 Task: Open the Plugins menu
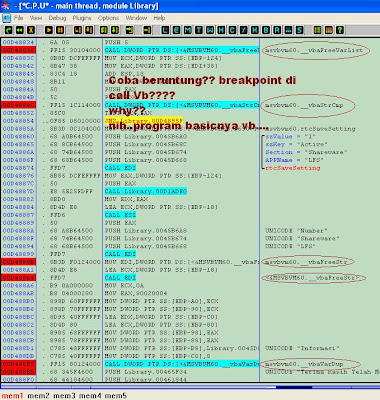(82, 18)
